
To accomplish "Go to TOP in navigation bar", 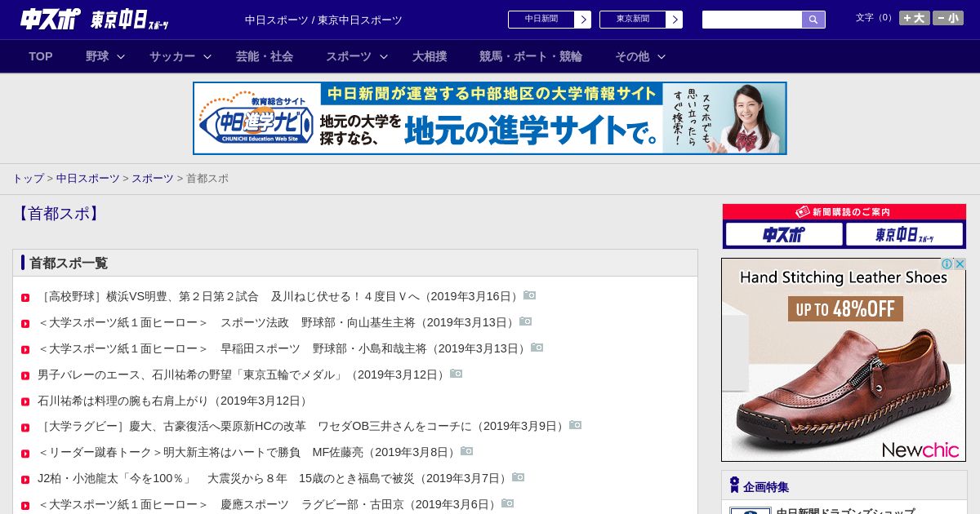I will click(41, 56).
